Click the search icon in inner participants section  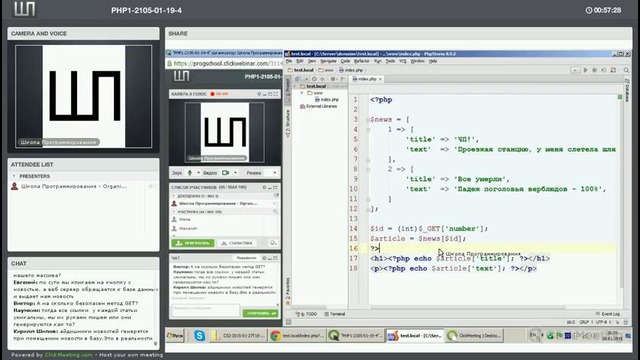coord(275,211)
